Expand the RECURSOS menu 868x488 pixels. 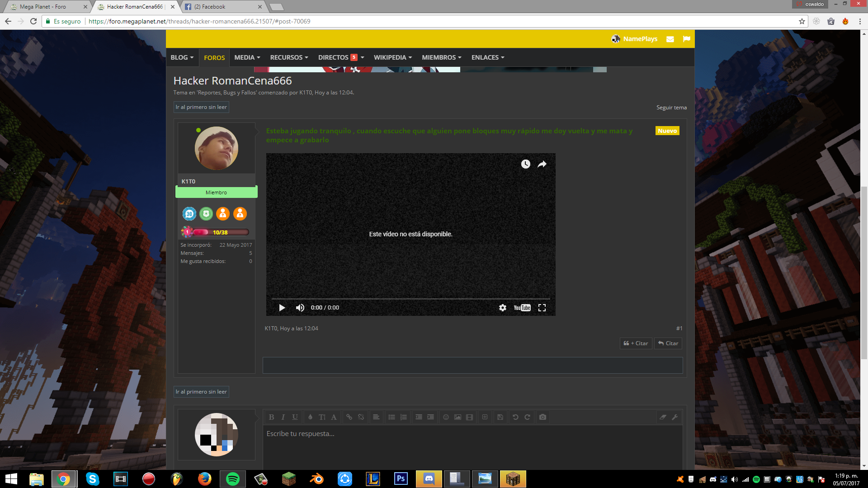coord(289,57)
